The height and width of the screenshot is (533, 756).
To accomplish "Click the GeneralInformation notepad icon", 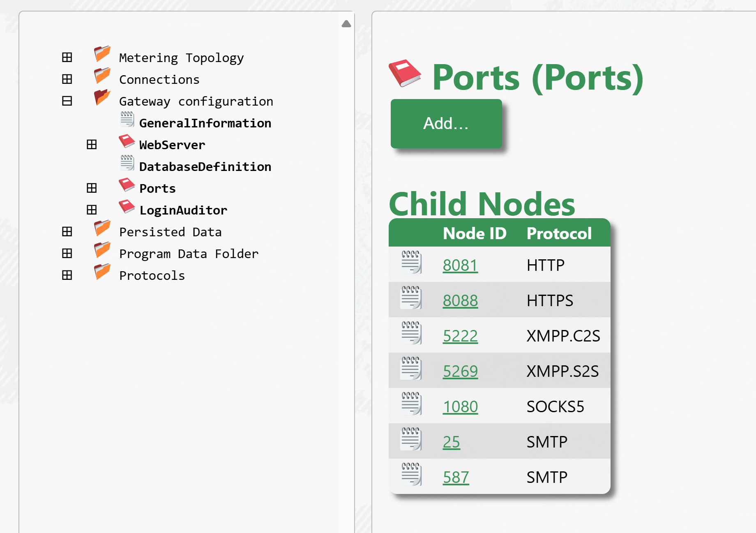I will [127, 119].
